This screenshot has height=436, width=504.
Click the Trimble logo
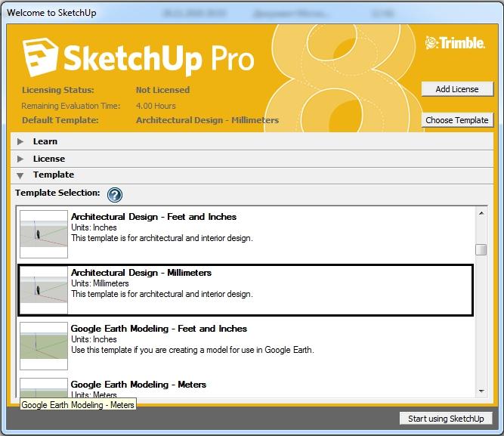click(x=455, y=43)
